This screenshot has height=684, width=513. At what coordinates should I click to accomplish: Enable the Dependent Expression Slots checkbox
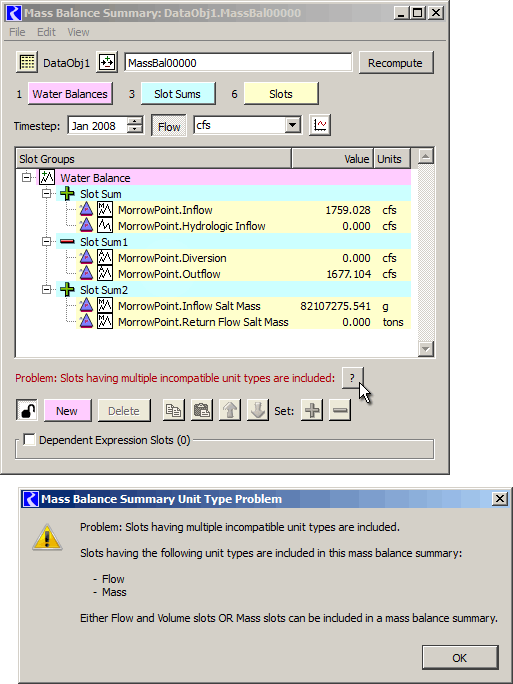pyautogui.click(x=29, y=440)
